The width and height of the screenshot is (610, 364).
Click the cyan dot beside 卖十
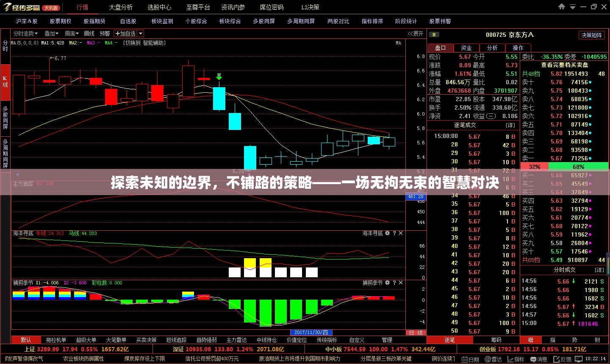[590, 82]
